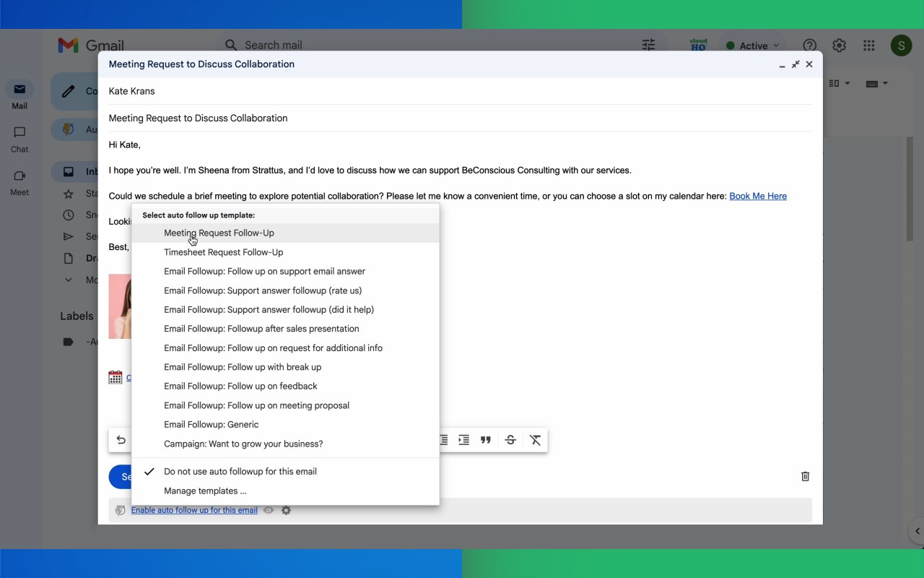Choose Support answer followup (did it help)
924x578 pixels.
click(x=285, y=309)
